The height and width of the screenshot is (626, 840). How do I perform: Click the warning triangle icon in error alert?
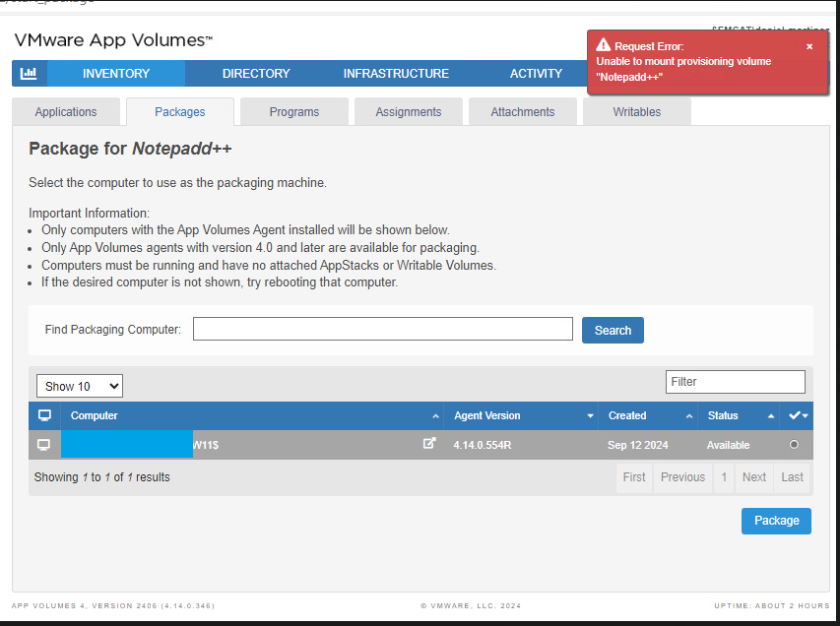pos(604,45)
